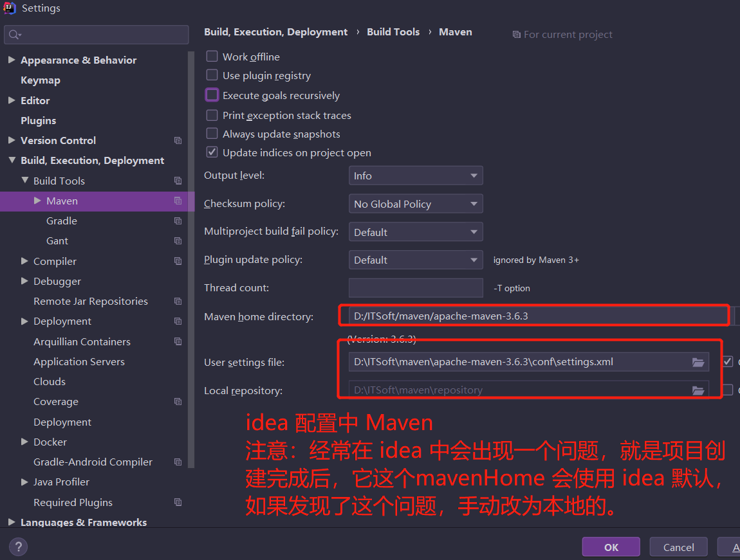Image resolution: width=740 pixels, height=560 pixels.
Task: Open Multiproject build fail policy dropdown
Action: [416, 232]
